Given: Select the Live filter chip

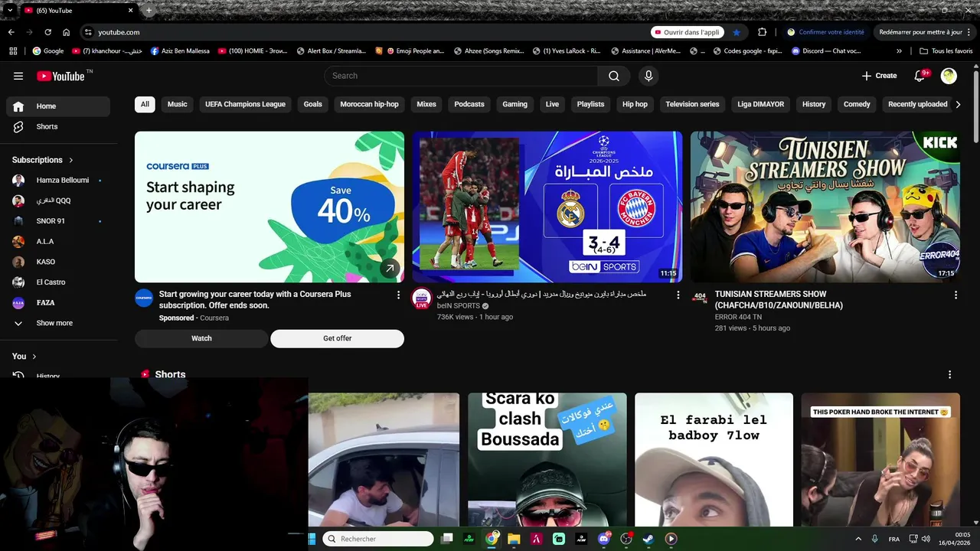Looking at the screenshot, I should pyautogui.click(x=552, y=104).
